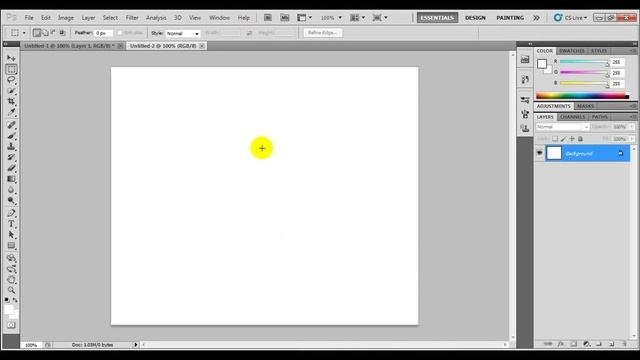
Task: Open the Analysis menu
Action: [156, 18]
